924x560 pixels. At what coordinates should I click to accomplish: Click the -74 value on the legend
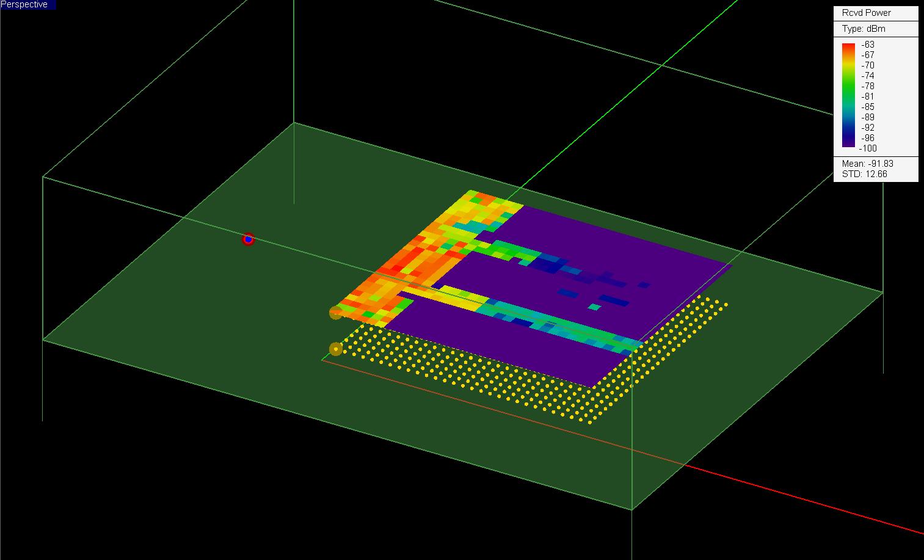click(868, 76)
